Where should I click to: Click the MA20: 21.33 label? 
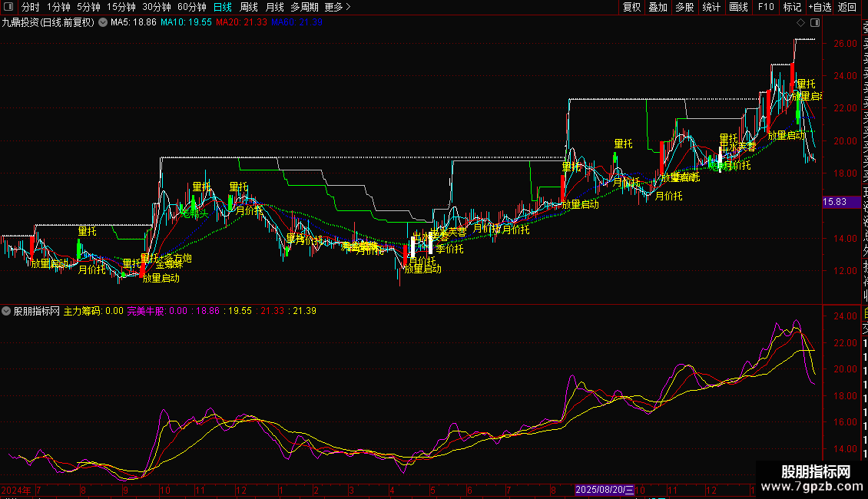(x=241, y=23)
